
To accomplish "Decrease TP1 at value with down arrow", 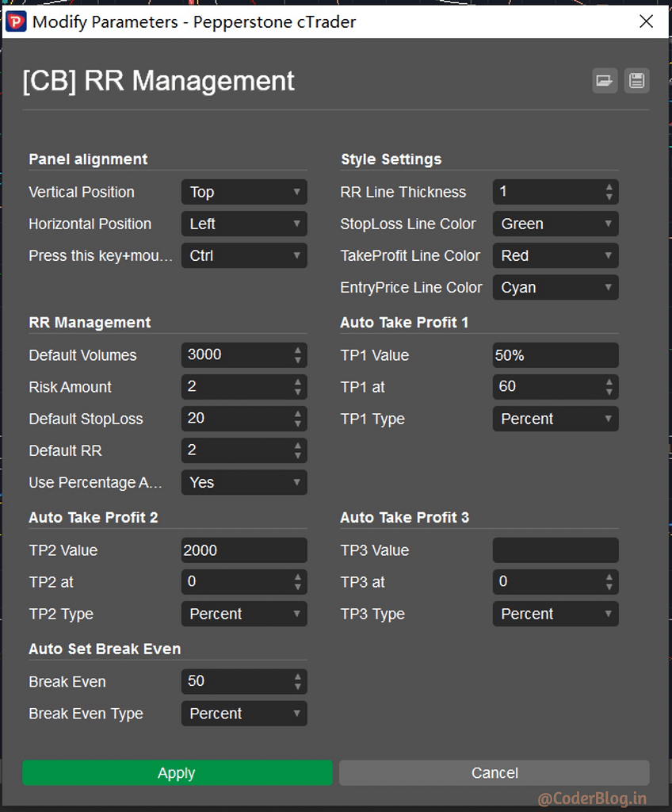I will coord(609,392).
